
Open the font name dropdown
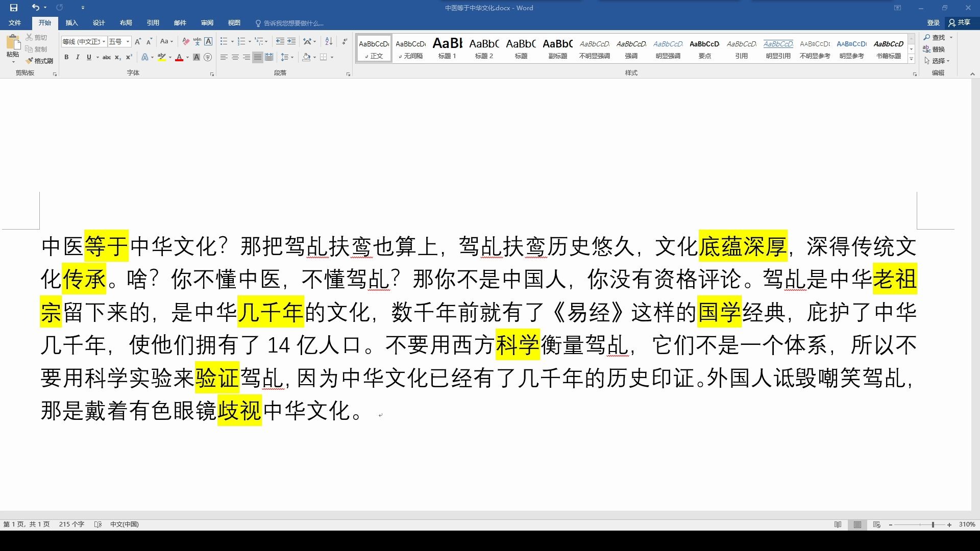[104, 42]
